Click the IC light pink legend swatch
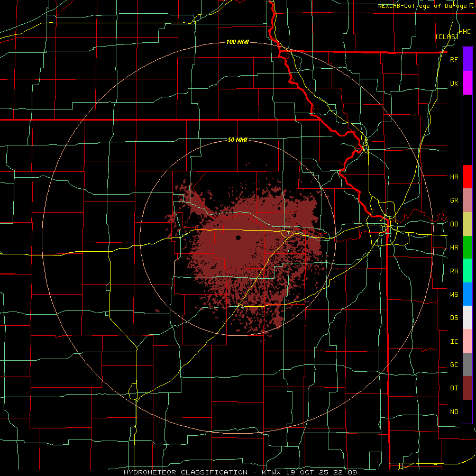Viewport: 476px width, 476px height. click(467, 341)
